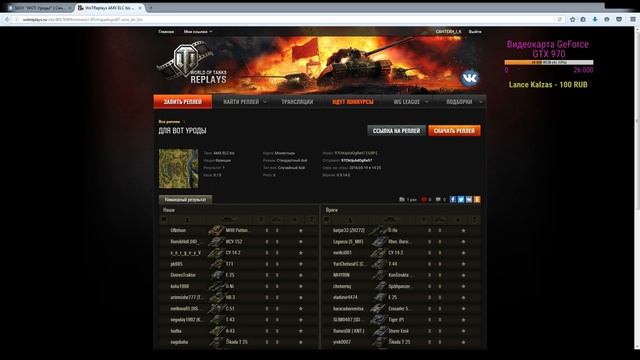Click the Sturer Emil tank icon
The width and height of the screenshot is (640, 360).
379,331
